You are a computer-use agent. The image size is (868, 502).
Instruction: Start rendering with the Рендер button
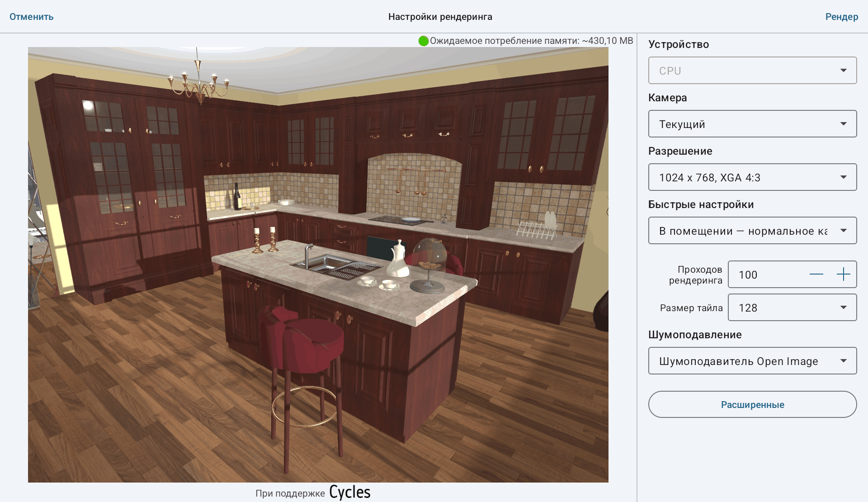pyautogui.click(x=841, y=17)
